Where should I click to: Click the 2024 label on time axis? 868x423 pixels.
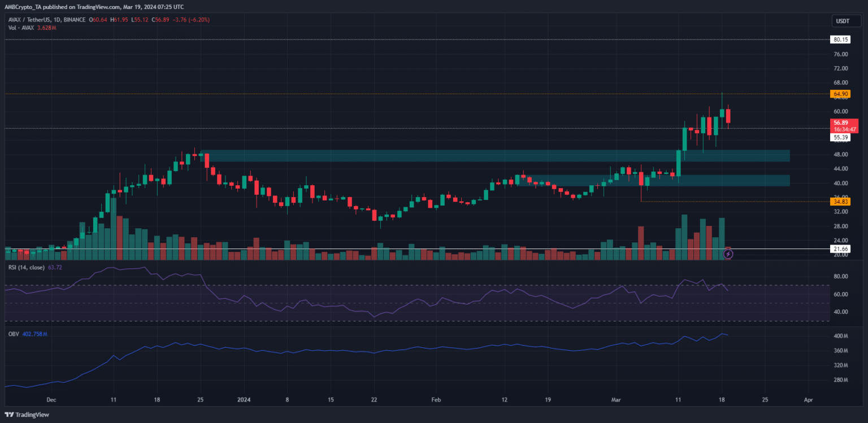pos(244,399)
